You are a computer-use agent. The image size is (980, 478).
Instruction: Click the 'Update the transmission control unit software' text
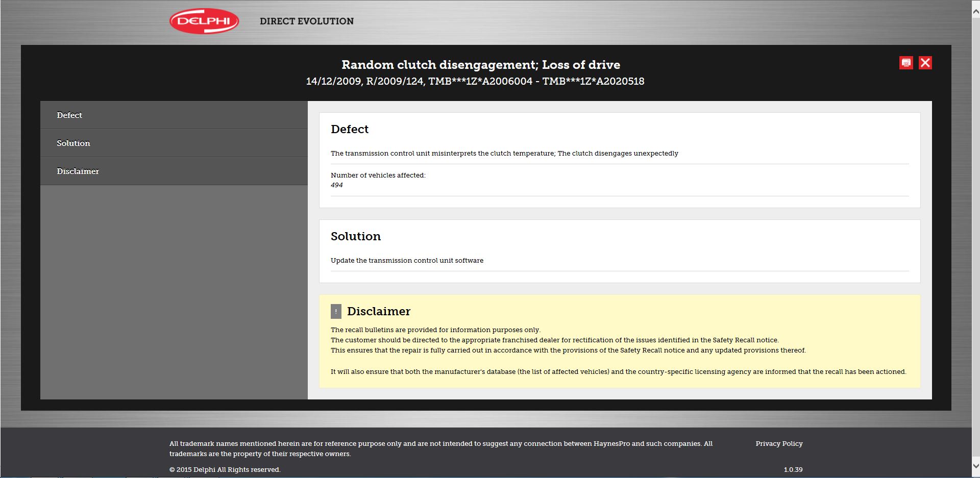coord(407,261)
